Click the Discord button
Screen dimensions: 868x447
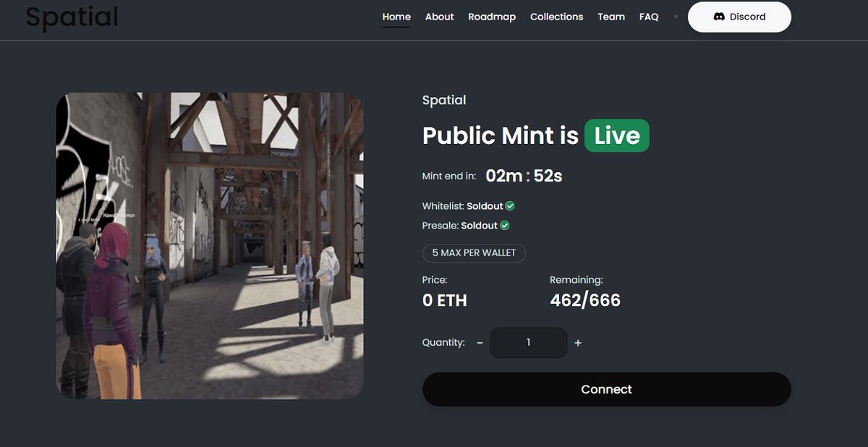[x=739, y=17]
